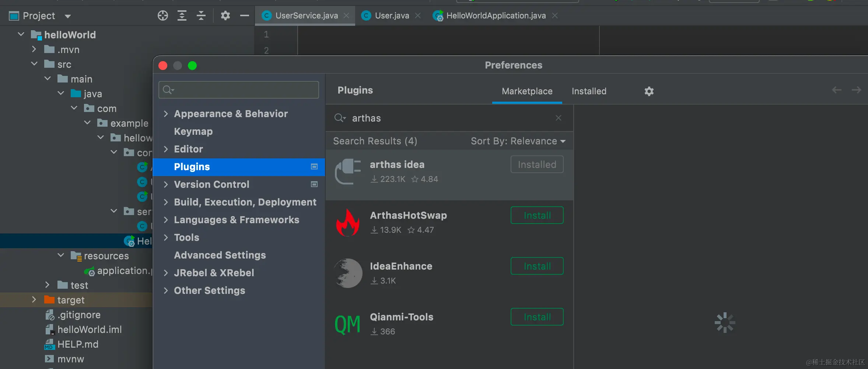Click the IdeaEnhance plugin icon
Viewport: 868px width, 369px height.
(348, 273)
